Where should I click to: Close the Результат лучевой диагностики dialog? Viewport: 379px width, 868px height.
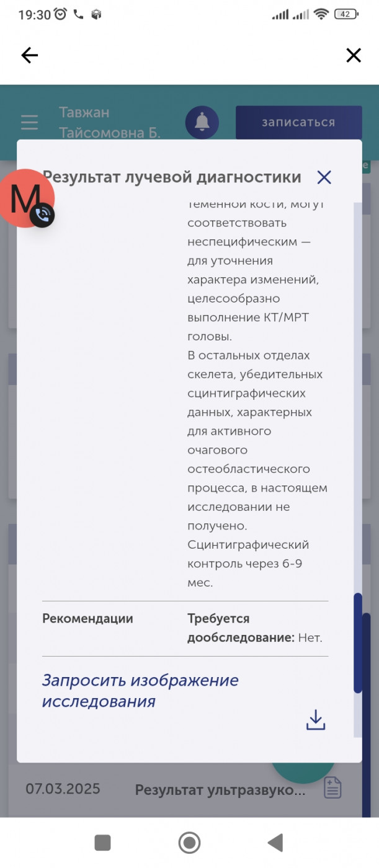(324, 177)
